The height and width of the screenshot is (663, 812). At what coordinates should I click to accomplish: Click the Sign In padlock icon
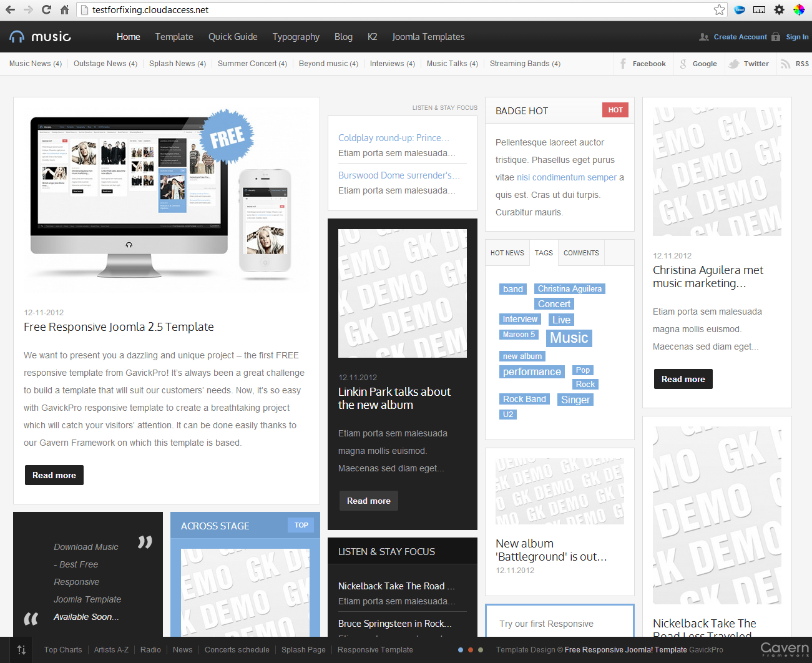point(776,37)
